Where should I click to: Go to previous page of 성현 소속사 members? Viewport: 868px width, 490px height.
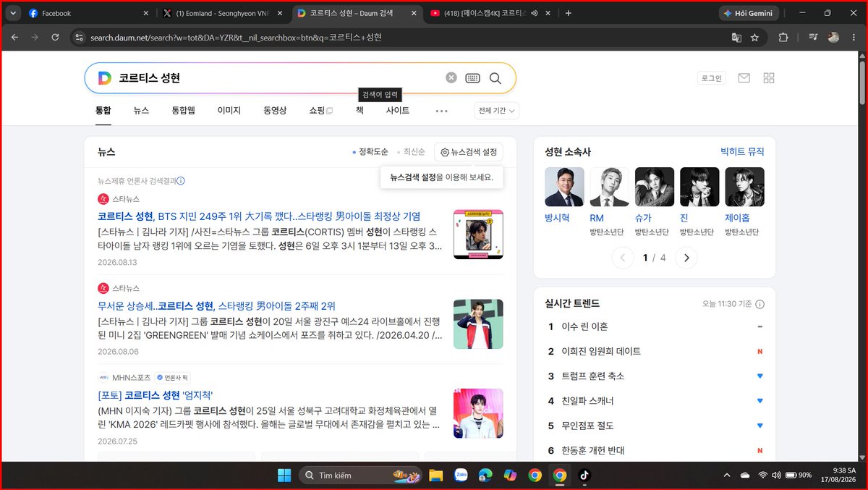623,258
